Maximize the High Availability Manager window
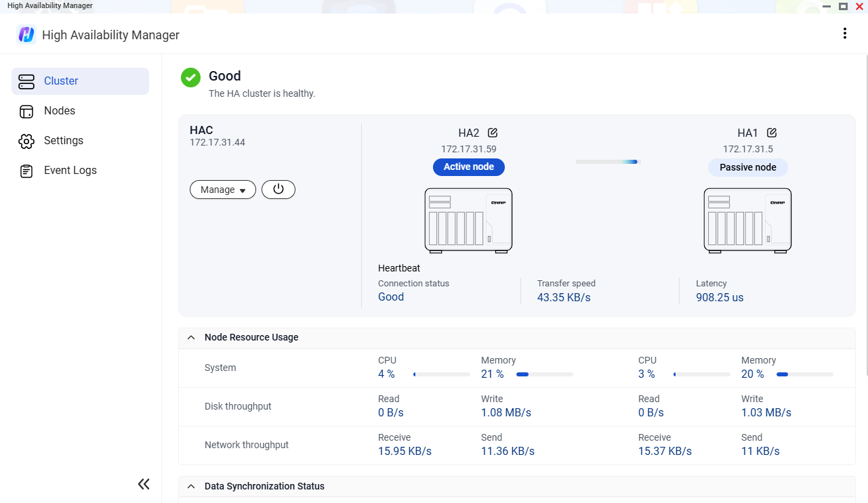The image size is (868, 503). [843, 6]
